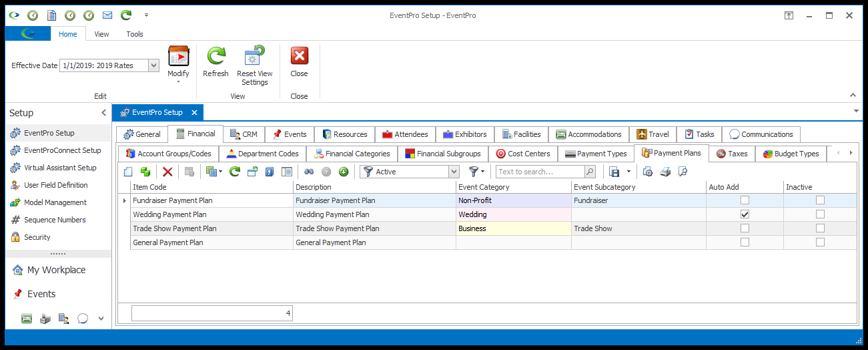Select EventProConnect Setup in sidebar
This screenshot has height=350, width=868.
point(58,150)
